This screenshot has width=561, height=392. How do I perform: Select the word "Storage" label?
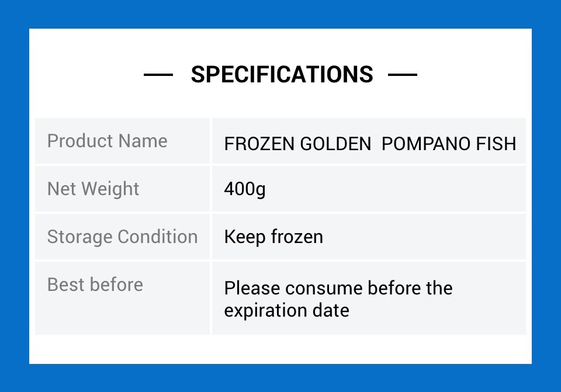(x=79, y=237)
